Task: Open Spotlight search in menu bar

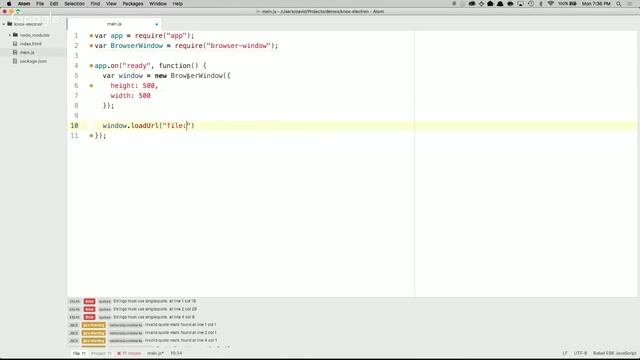Action: (619, 4)
